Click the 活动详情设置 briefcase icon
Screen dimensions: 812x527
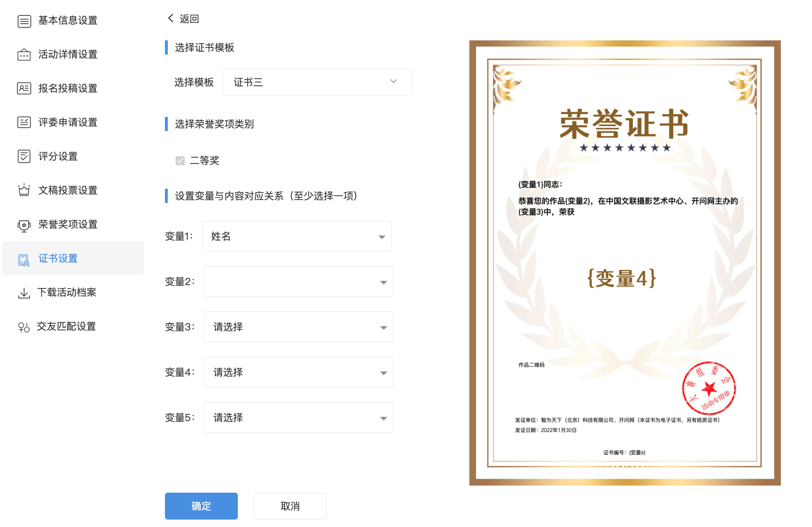pos(24,55)
